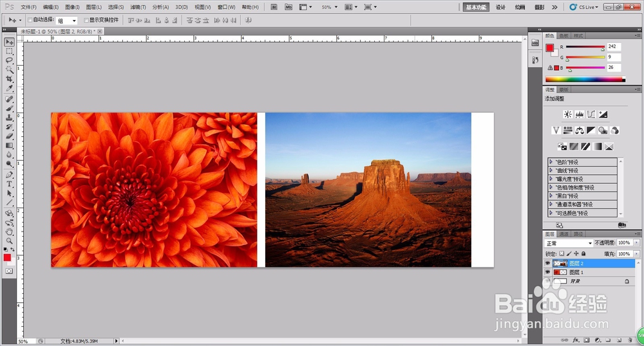Add an Invert adjustment

click(562, 147)
